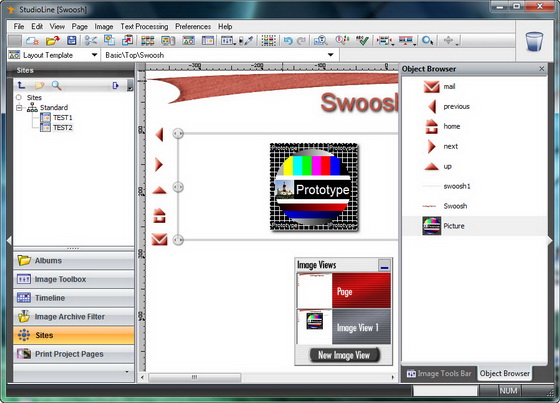Open the Albums panel
Image resolution: width=560 pixels, height=403 pixels.
[74, 260]
